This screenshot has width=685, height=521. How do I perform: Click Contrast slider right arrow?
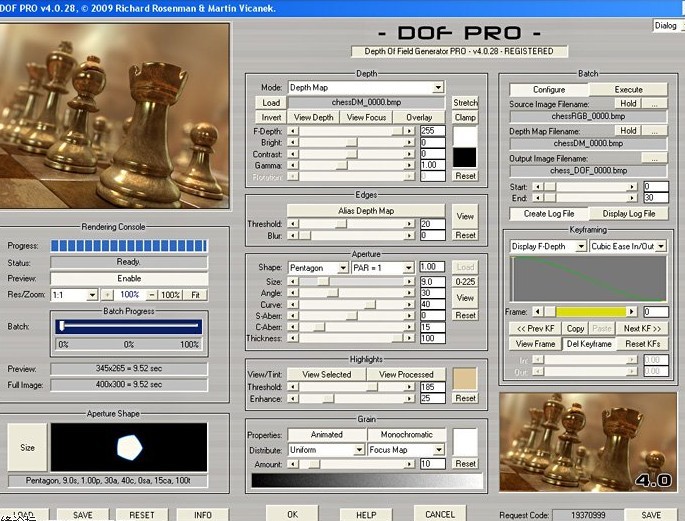(x=409, y=154)
